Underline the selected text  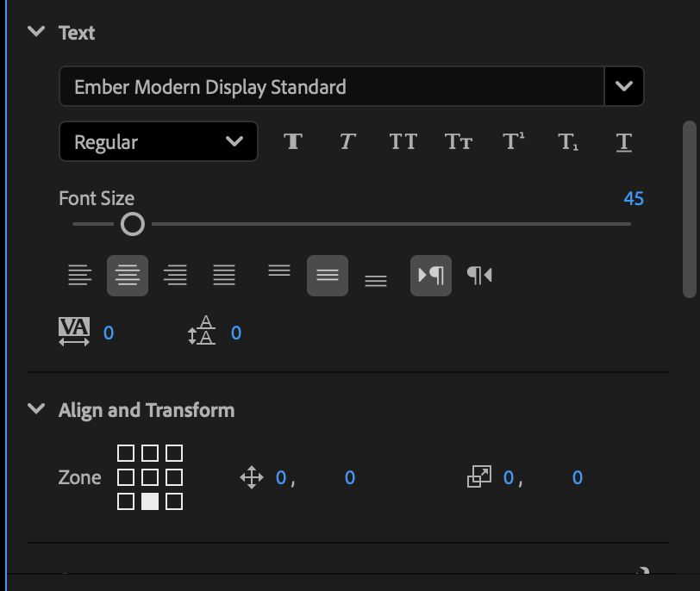coord(622,141)
